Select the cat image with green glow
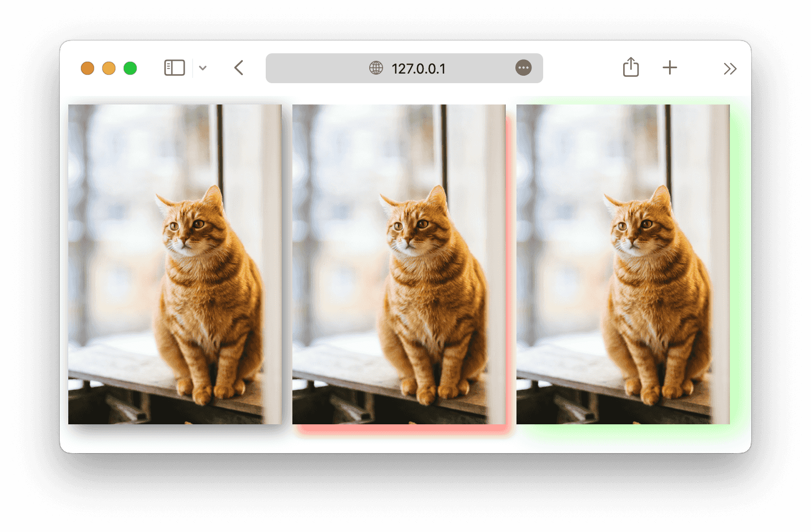The width and height of the screenshot is (811, 532). [623, 264]
